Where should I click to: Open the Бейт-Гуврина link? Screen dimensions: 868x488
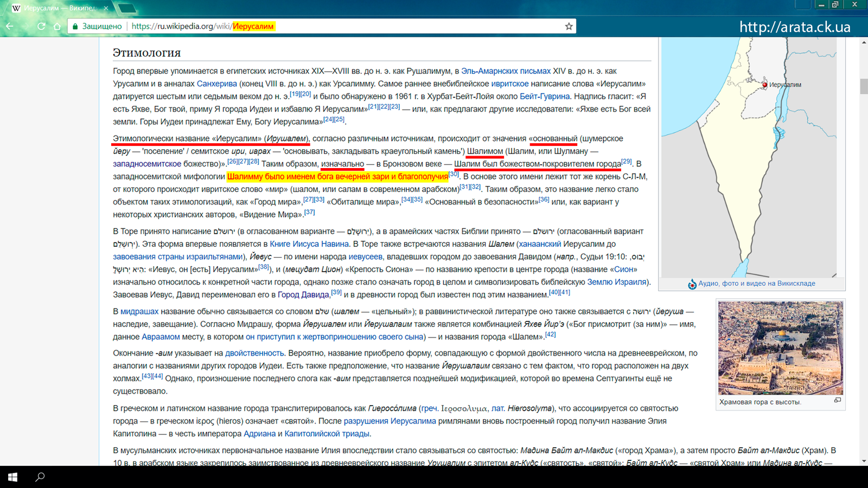[x=544, y=97]
